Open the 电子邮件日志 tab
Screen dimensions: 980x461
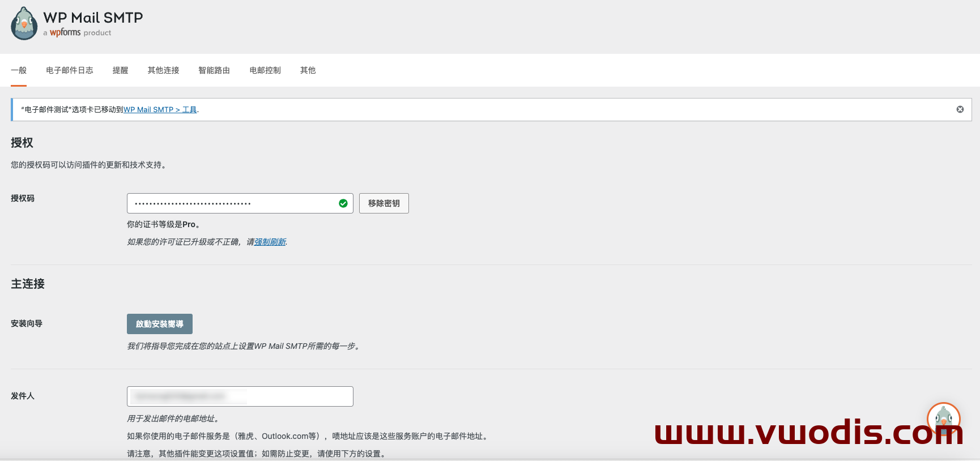(70, 70)
